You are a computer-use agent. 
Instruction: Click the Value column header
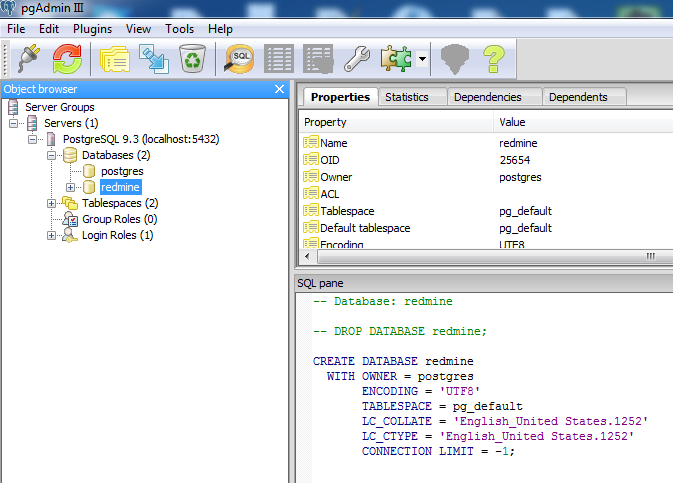coord(584,122)
